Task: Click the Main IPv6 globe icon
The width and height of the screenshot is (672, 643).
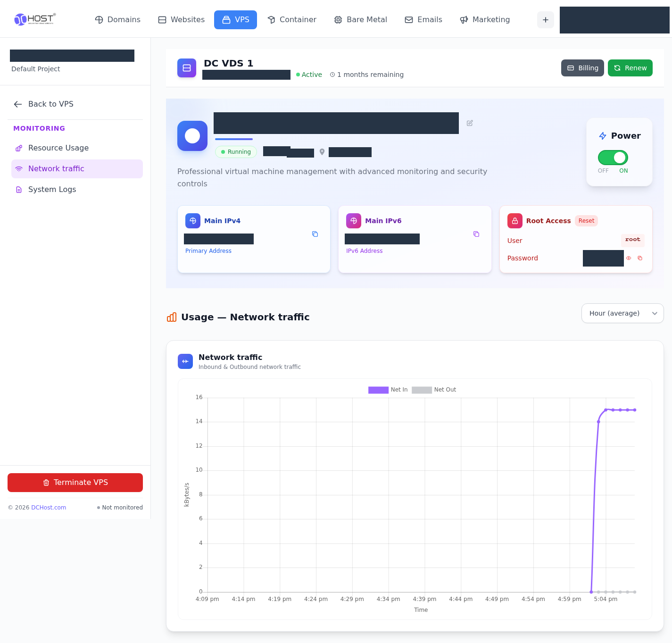Action: tap(354, 221)
